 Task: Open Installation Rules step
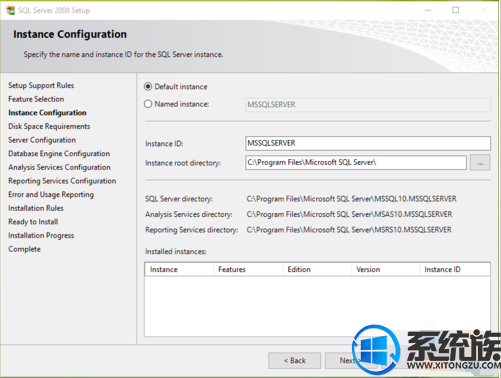(x=36, y=208)
